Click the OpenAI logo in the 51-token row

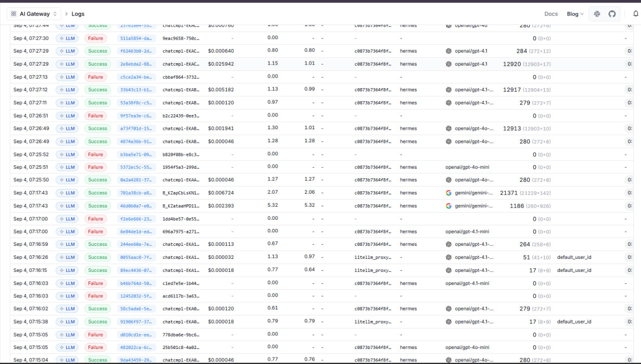point(449,257)
